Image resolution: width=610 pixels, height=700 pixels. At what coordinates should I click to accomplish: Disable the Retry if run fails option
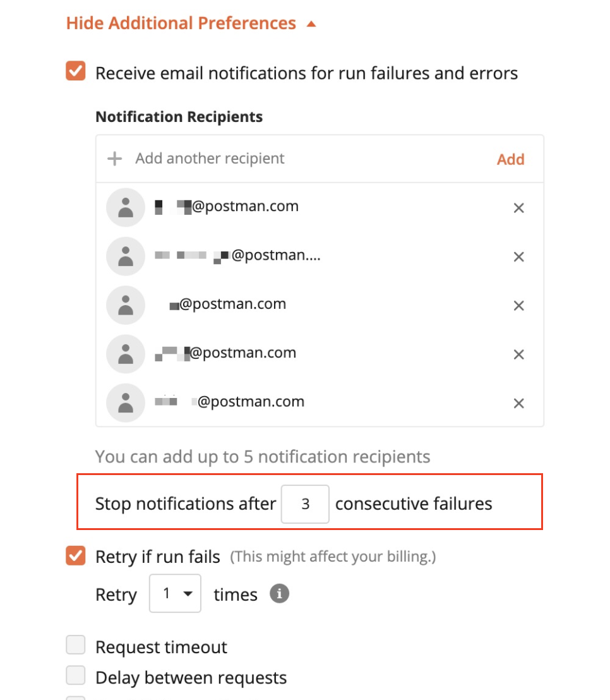pos(76,556)
